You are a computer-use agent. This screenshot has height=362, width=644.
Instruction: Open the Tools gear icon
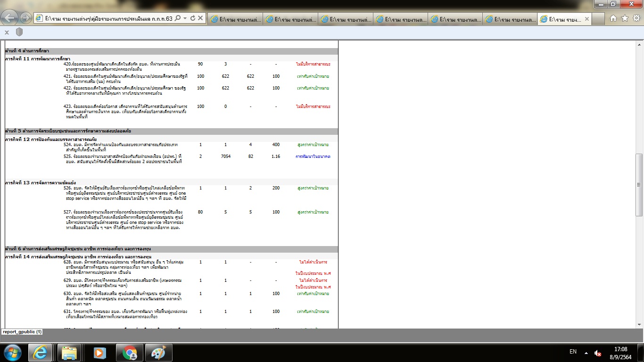tap(636, 18)
